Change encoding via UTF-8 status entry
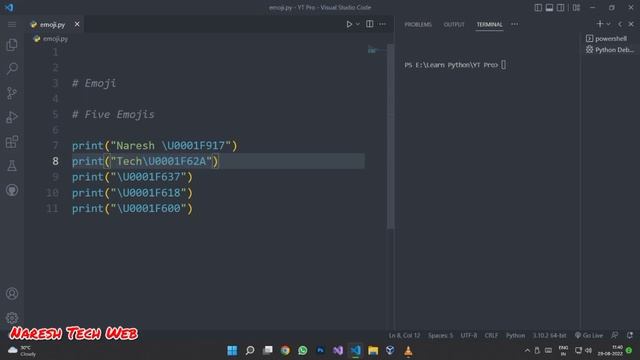 click(469, 336)
